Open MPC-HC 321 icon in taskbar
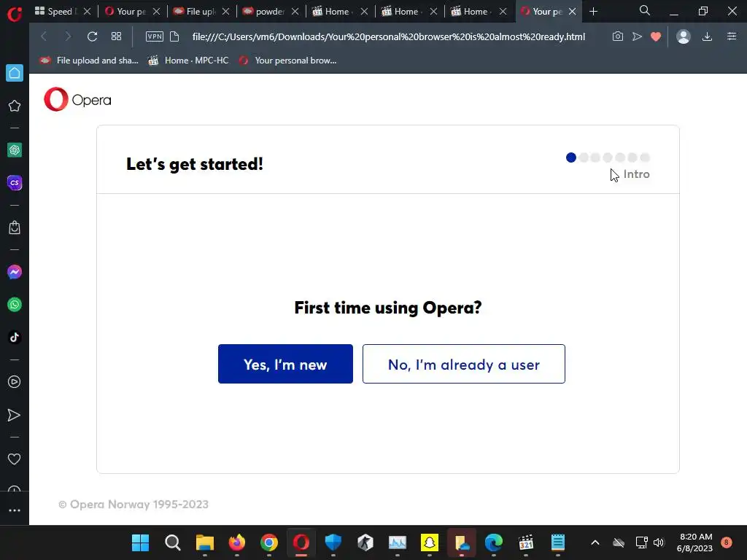 tap(526, 542)
